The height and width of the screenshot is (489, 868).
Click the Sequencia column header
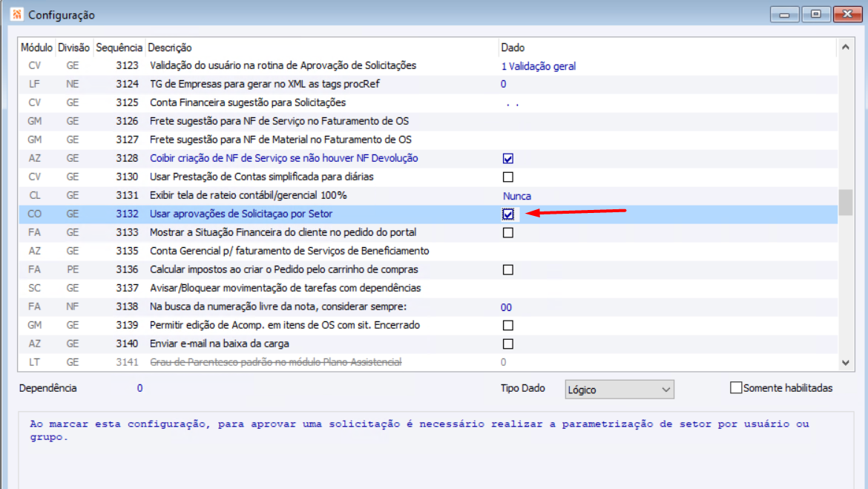pyautogui.click(x=119, y=47)
